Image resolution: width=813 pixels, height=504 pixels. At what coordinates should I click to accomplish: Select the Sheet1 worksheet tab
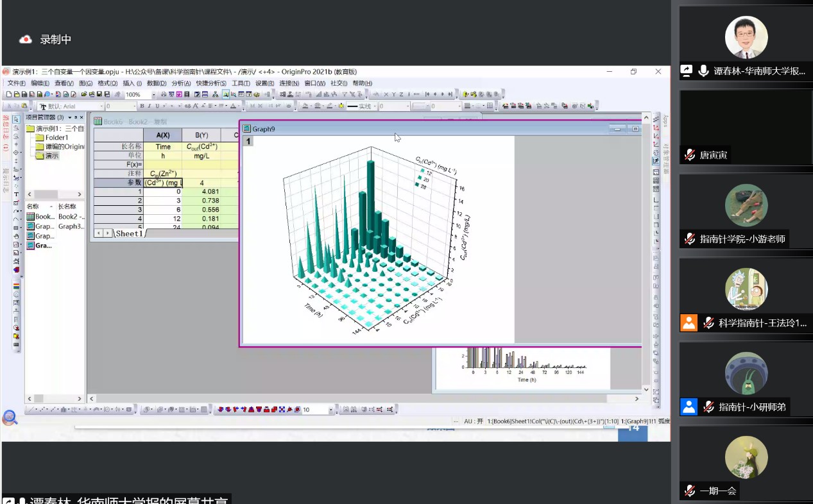tap(128, 233)
